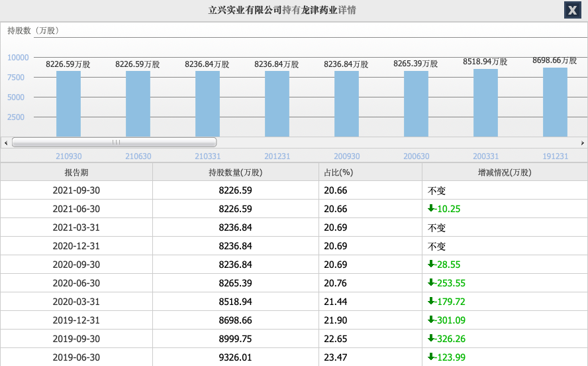Image resolution: width=588 pixels, height=366 pixels.
Task: Click the green down arrow beside 28.55
Action: pyautogui.click(x=431, y=264)
